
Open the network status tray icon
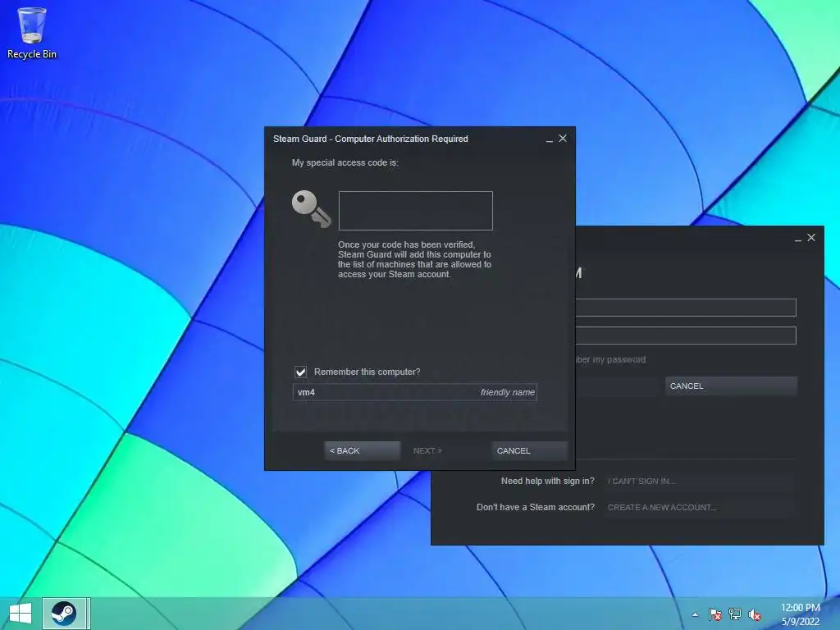click(x=735, y=614)
